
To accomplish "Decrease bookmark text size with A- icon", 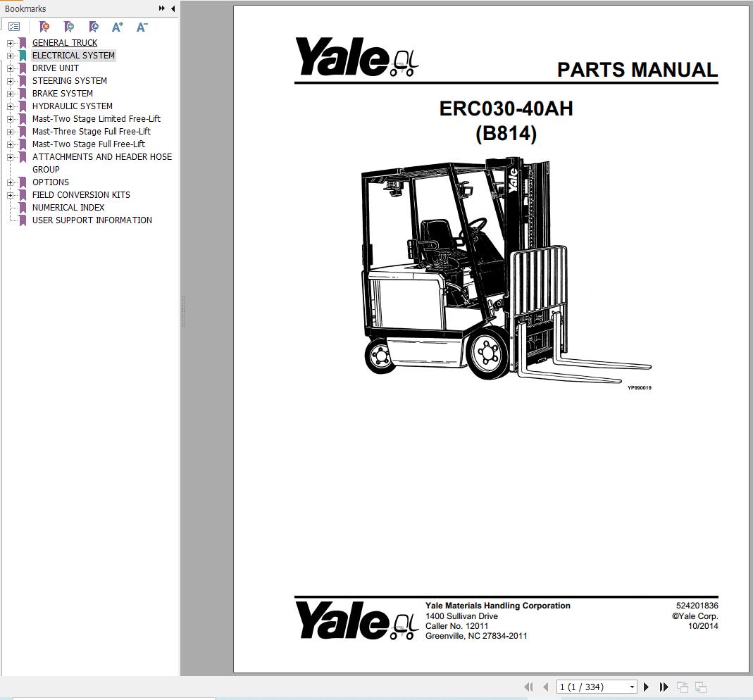I will [142, 26].
